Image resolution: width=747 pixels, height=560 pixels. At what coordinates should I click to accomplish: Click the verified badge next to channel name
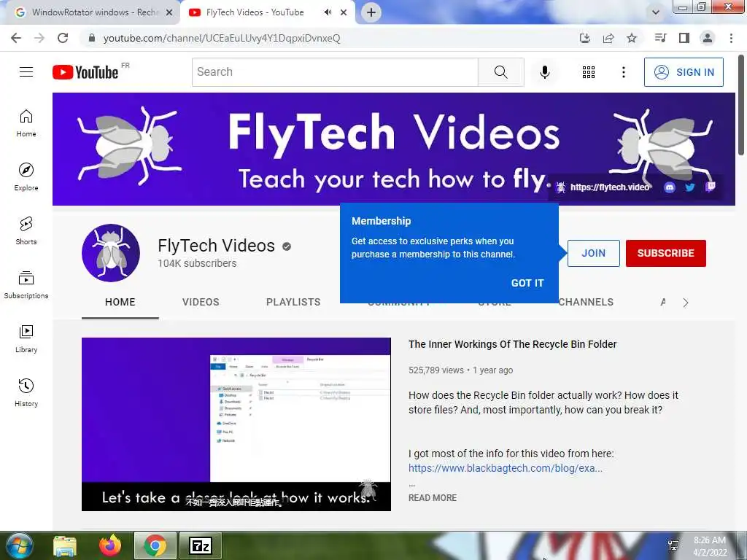[x=286, y=246]
